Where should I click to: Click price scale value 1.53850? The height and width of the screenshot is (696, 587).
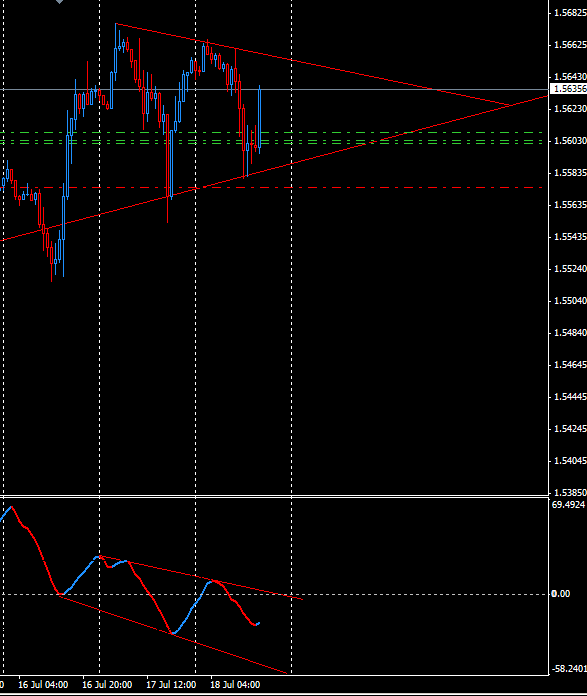click(570, 493)
